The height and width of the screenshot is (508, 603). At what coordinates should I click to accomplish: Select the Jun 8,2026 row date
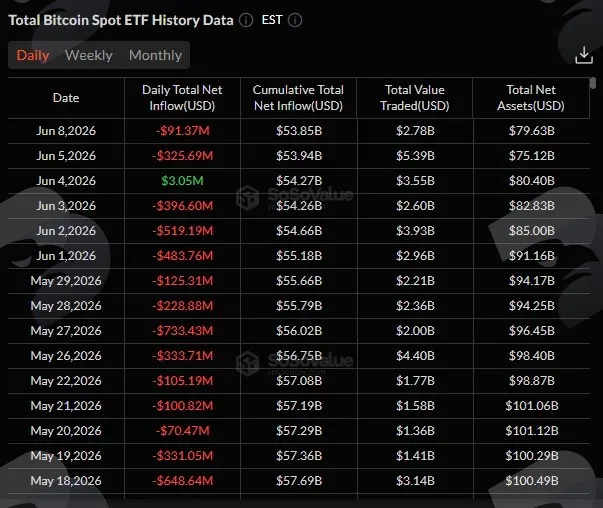pyautogui.click(x=66, y=131)
